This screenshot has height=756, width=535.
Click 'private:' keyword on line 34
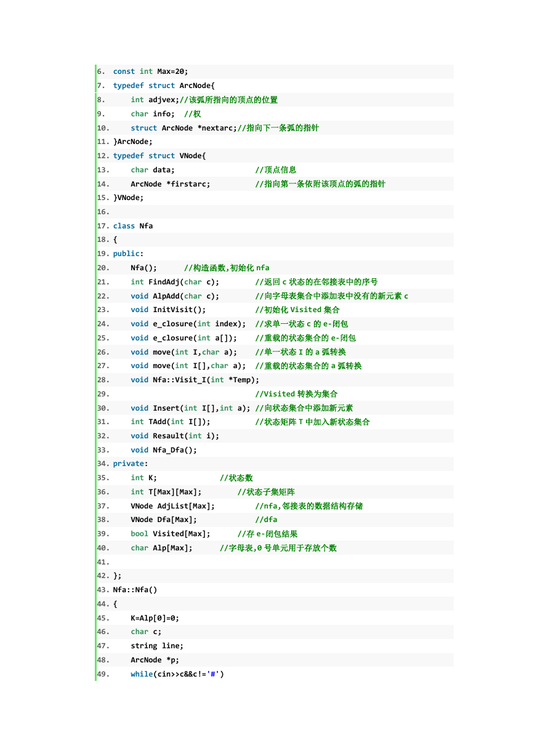point(131,464)
